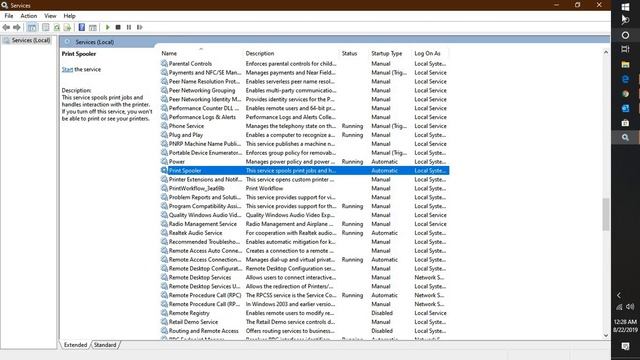Select the Remote Desktop Services row

point(304,278)
